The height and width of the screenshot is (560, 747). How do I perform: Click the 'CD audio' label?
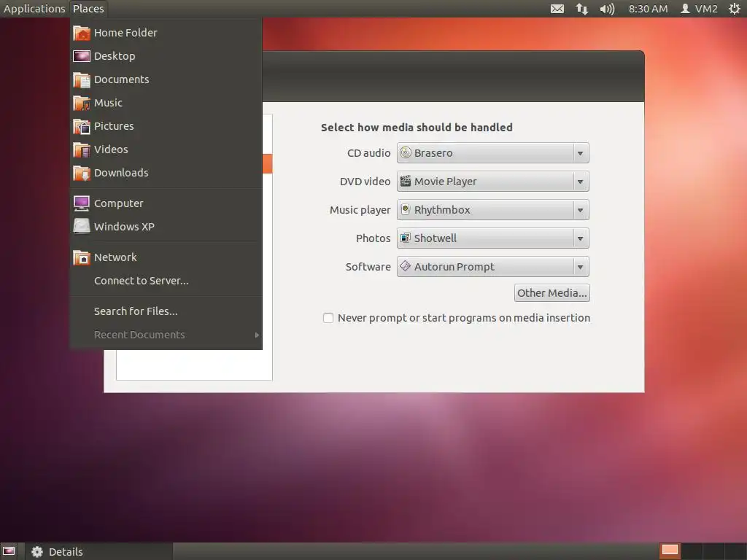pos(368,153)
